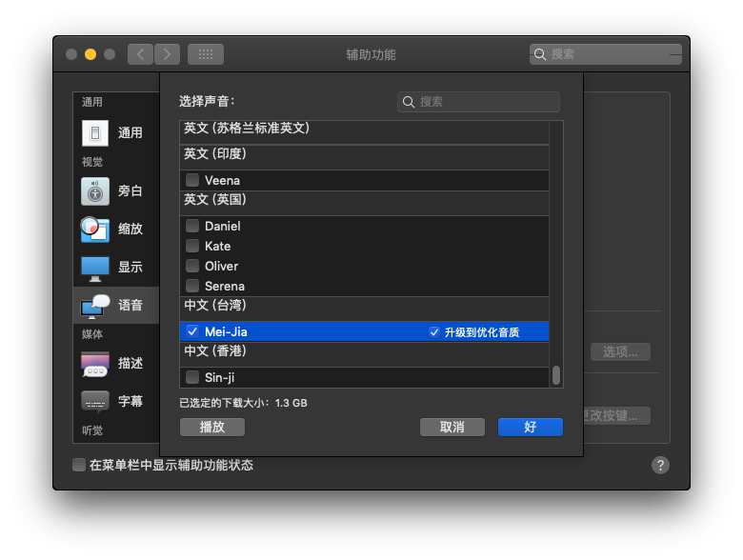The width and height of the screenshot is (743, 560).
Task: Select the Captions (字幕) icon
Action: [x=95, y=401]
